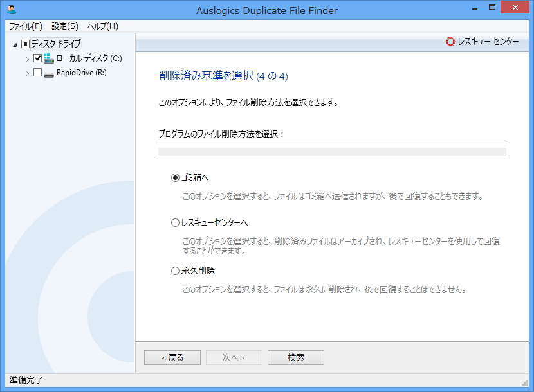Select the レスキューセンターへ radio option
The image size is (534, 392).
click(175, 223)
